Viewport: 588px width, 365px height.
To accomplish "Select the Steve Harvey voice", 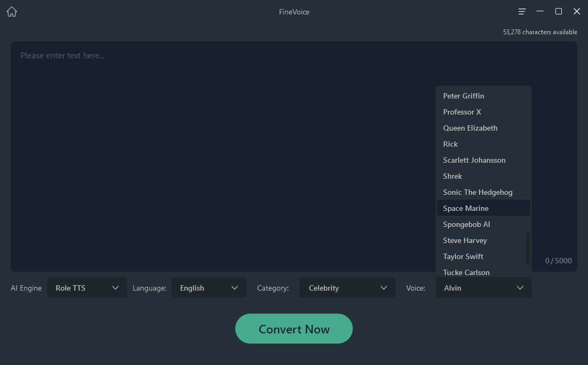I will pyautogui.click(x=483, y=240).
